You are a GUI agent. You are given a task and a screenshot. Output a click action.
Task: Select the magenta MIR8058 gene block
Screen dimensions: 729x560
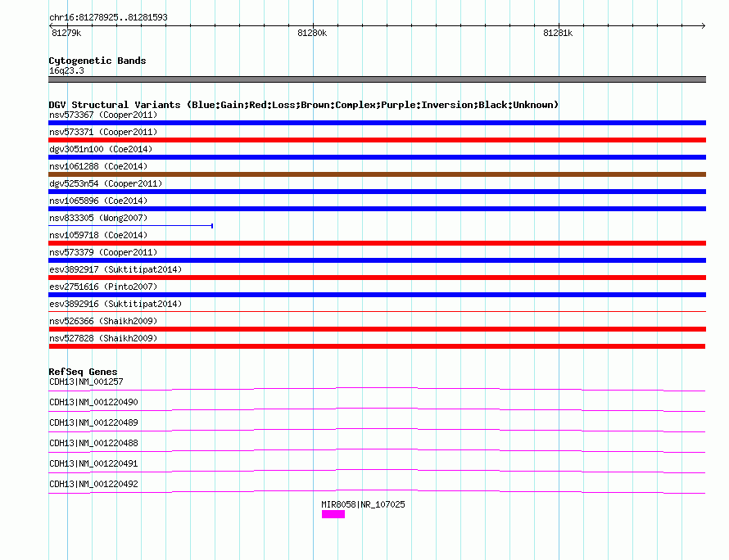333,514
